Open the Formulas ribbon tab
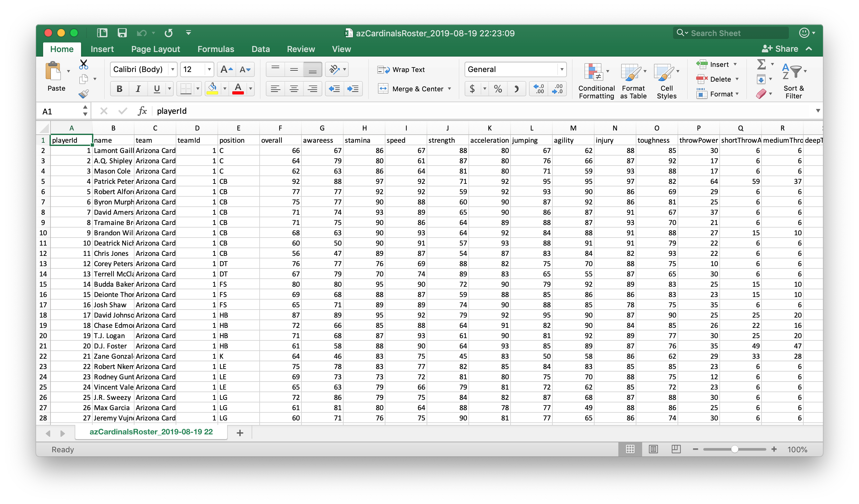The width and height of the screenshot is (859, 504). (216, 49)
